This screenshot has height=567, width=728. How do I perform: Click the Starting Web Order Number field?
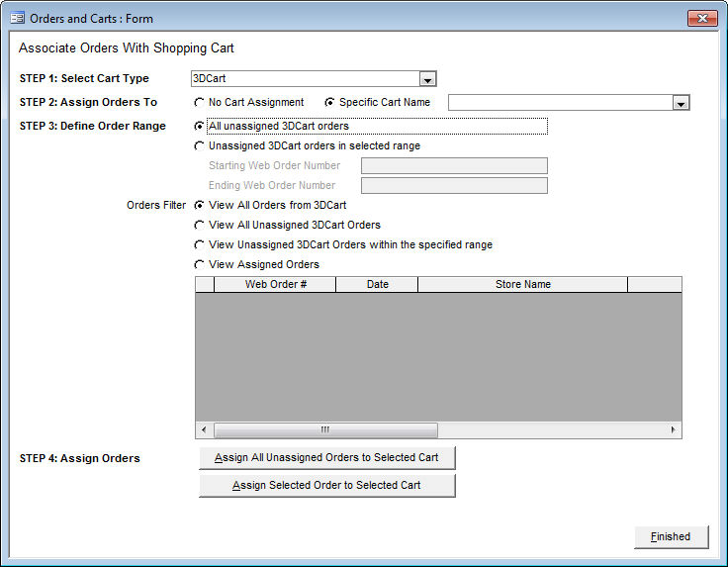tap(454, 166)
